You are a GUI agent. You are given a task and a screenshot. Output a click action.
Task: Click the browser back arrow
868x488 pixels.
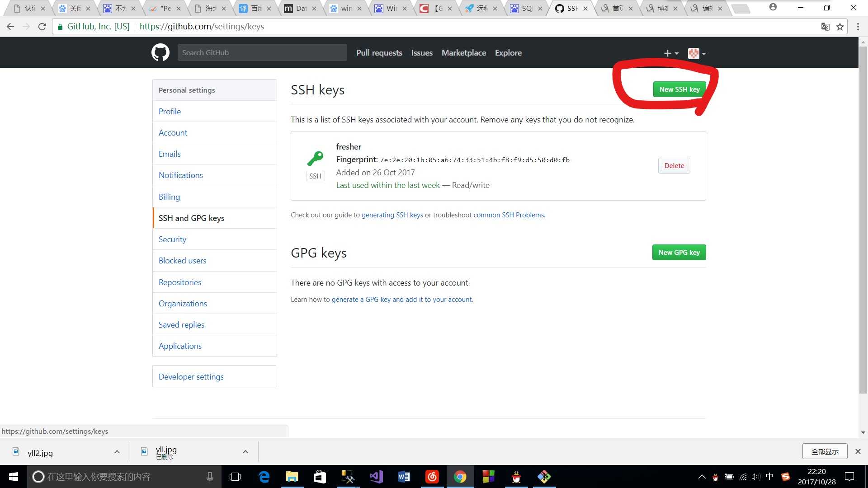tap(10, 27)
